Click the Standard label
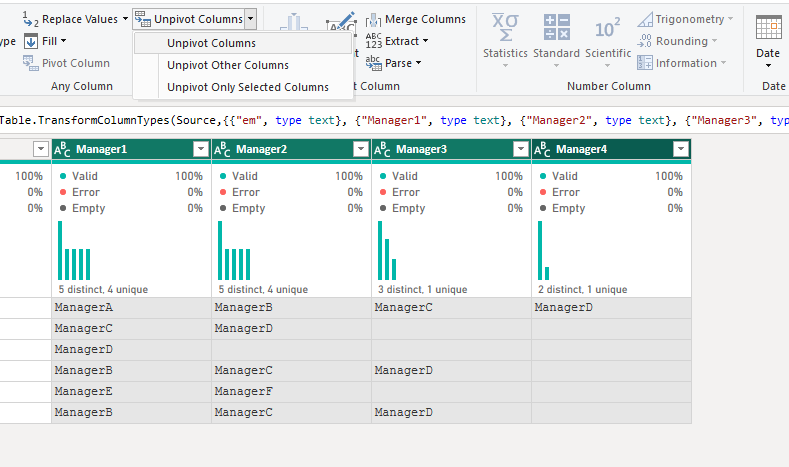Screen dimensions: 789x467 click(x=557, y=53)
